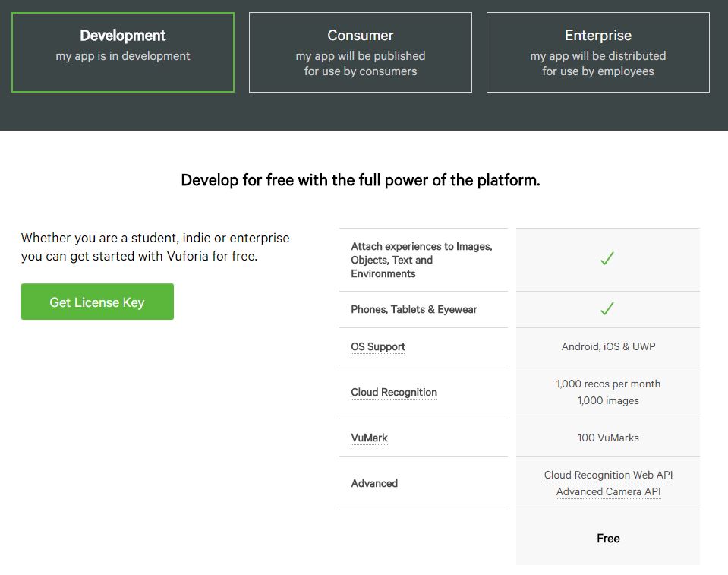Click the Get License Key button
The height and width of the screenshot is (575, 728).
[97, 302]
